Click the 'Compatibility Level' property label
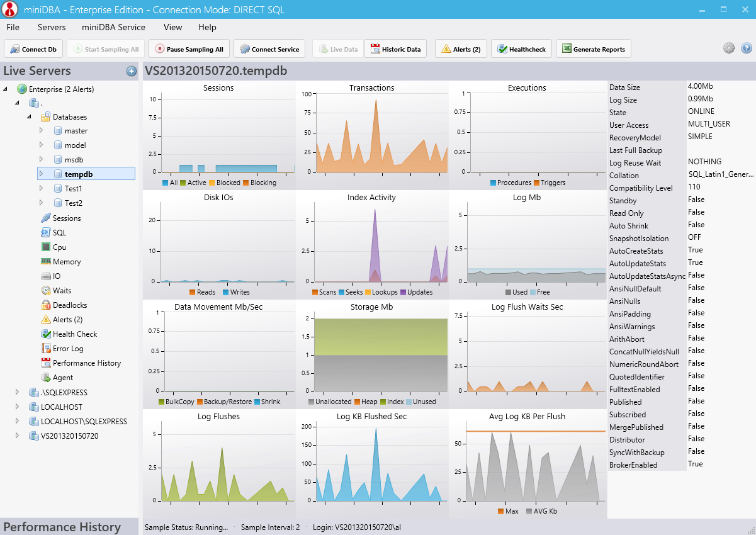The image size is (756, 535). click(641, 188)
